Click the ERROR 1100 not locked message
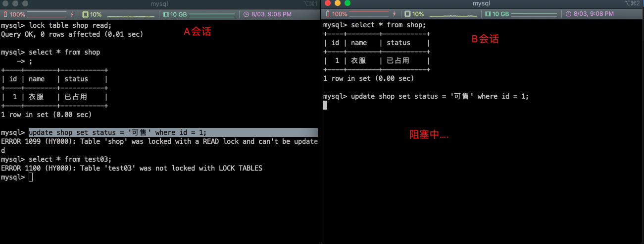 132,168
